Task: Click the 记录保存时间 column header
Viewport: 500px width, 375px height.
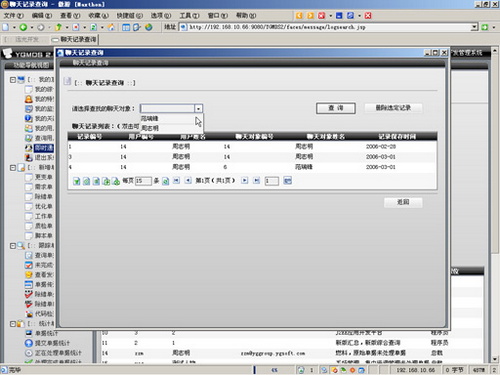Action: tap(397, 137)
